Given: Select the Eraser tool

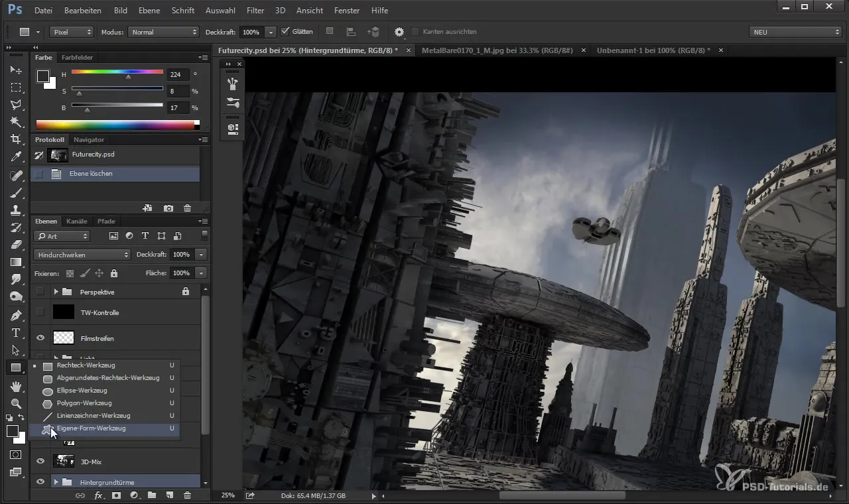Looking at the screenshot, I should 16,245.
